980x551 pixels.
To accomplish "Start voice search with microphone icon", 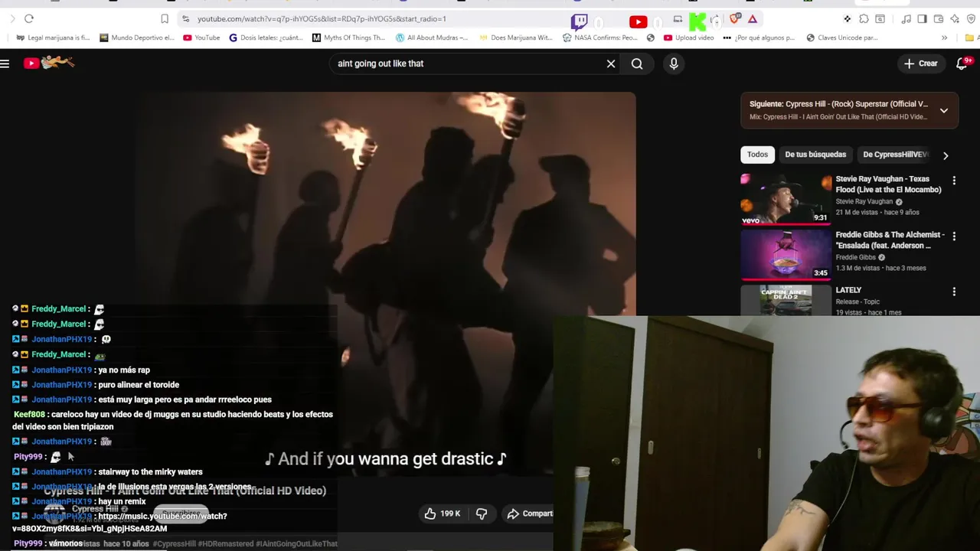I will coord(674,64).
